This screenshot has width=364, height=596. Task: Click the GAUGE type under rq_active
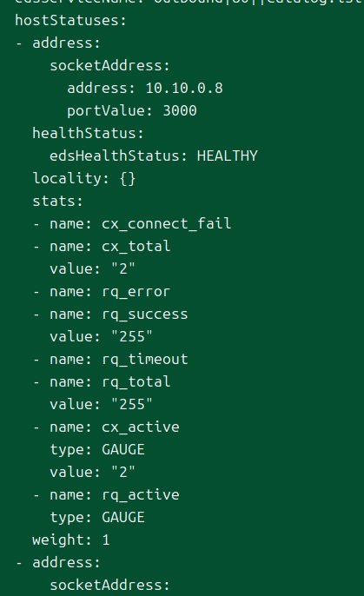(x=123, y=517)
